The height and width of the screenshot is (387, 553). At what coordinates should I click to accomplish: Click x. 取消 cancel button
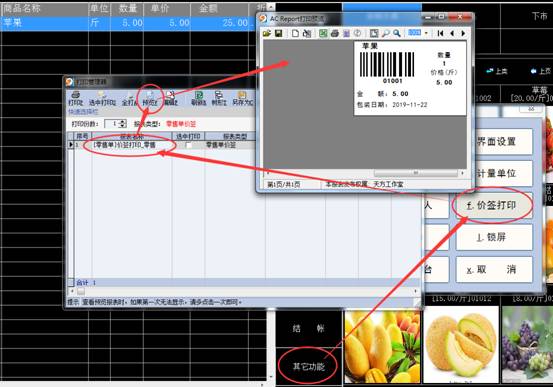pyautogui.click(x=494, y=270)
